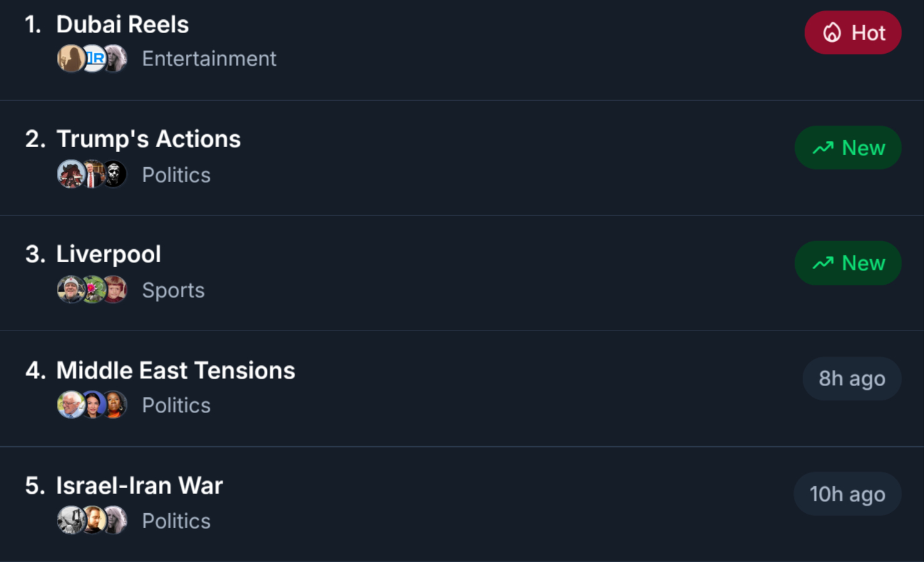
Task: Click the flame icon in the Hot badge
Action: coord(832,33)
